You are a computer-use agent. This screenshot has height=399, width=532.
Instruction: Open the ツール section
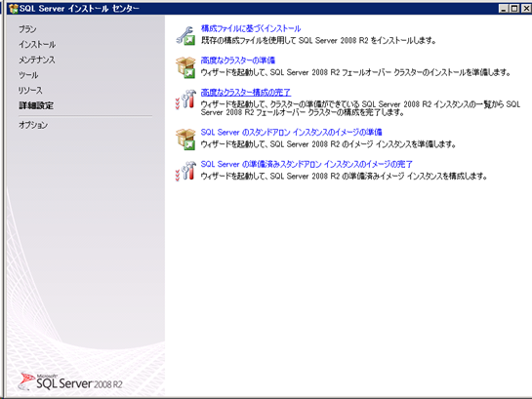coord(28,75)
